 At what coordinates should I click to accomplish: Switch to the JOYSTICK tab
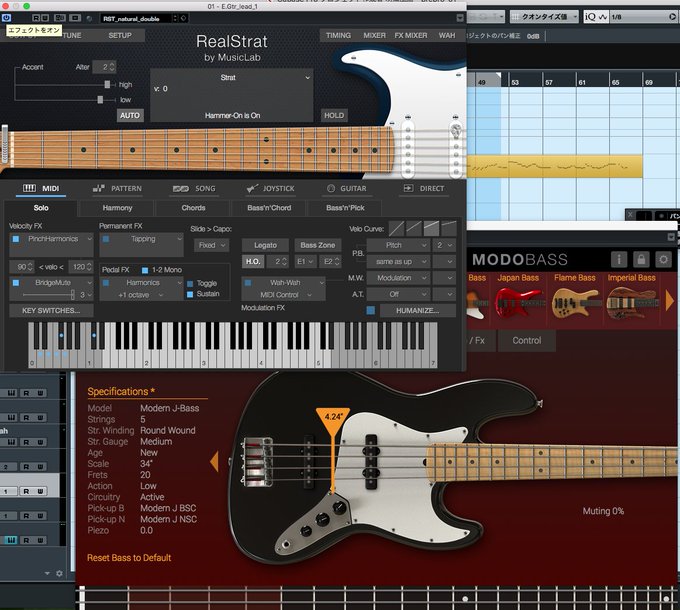click(270, 189)
